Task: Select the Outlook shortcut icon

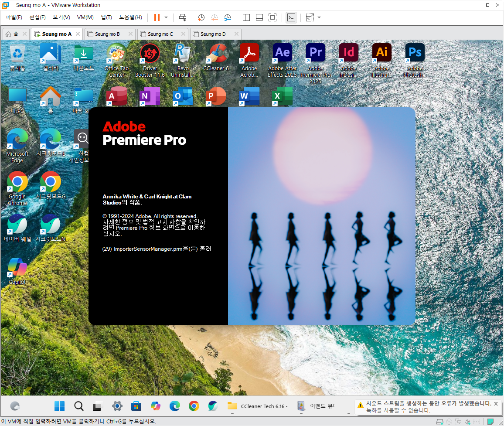Action: [x=183, y=96]
